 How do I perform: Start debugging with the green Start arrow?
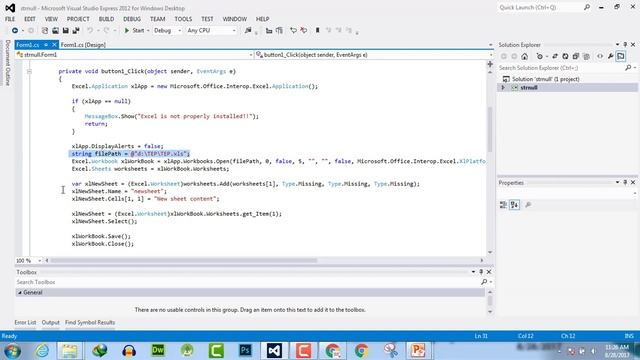(127, 31)
